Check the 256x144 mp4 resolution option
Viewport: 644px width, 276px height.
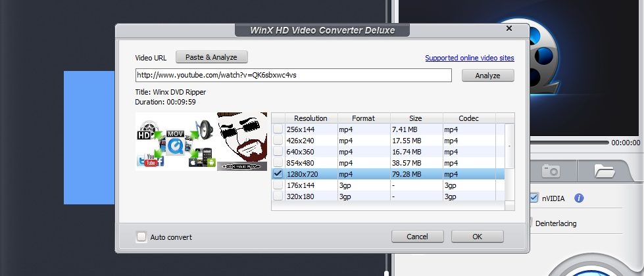pyautogui.click(x=278, y=129)
